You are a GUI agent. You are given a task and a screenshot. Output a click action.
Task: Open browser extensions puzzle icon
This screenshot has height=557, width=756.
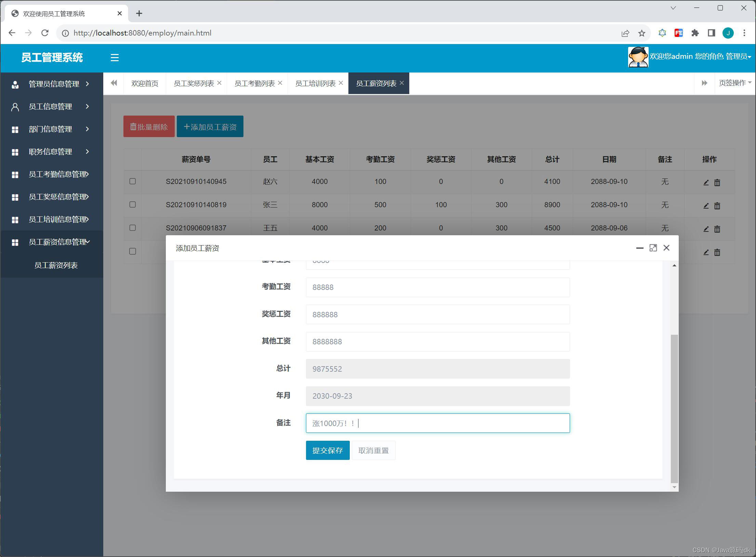(695, 33)
